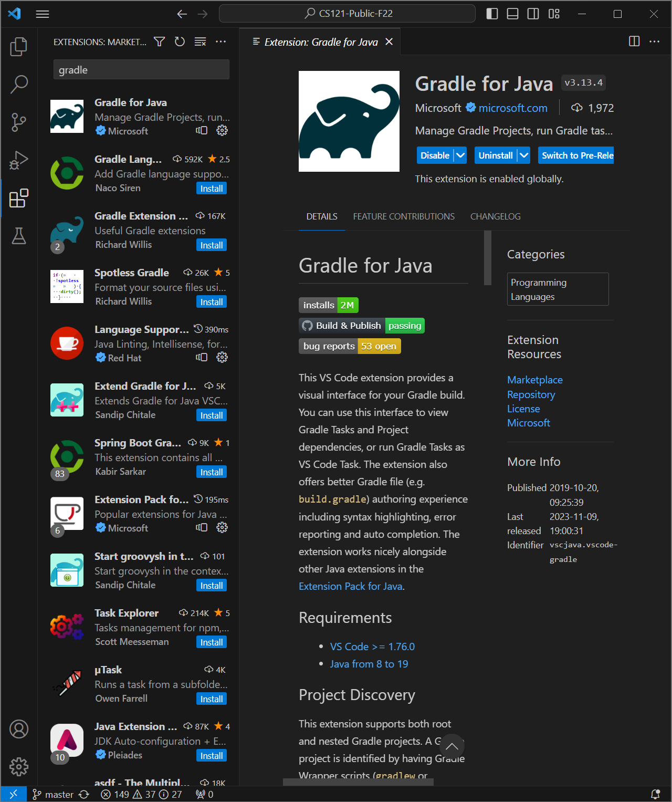Install the Spotless Gradle extension
The image size is (672, 802).
212,302
